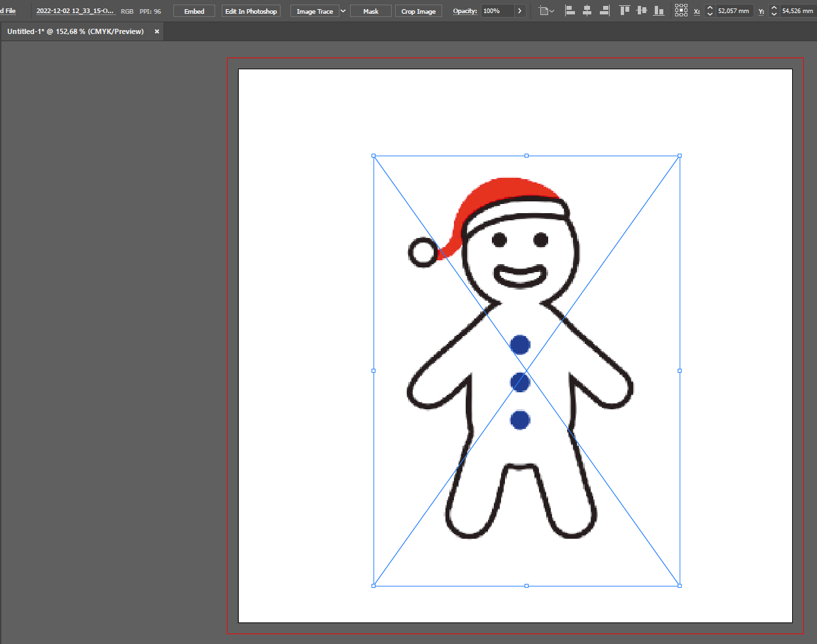Click the vertical align top icon

[x=625, y=10]
